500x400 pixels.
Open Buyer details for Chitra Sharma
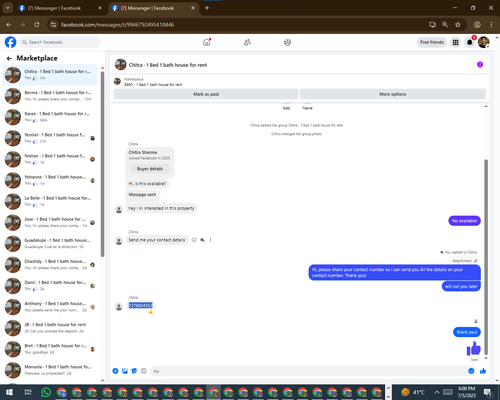pyautogui.click(x=150, y=169)
